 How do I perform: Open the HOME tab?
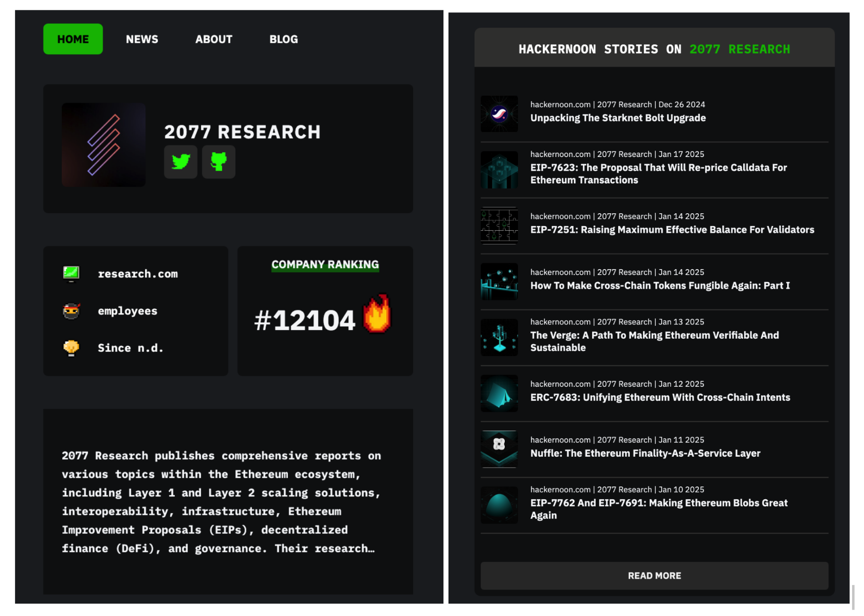point(73,39)
